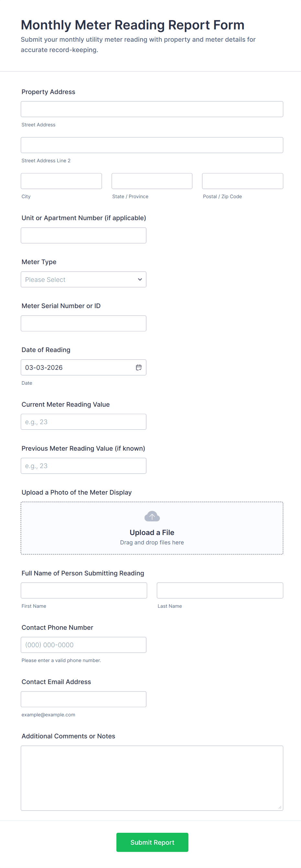This screenshot has height=868, width=301.
Task: Click the Upload a File text
Action: (x=152, y=532)
